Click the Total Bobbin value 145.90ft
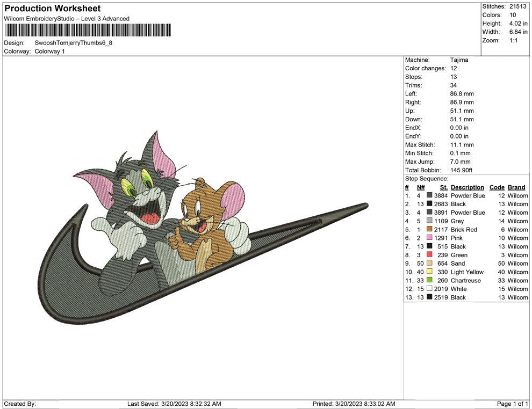The width and height of the screenshot is (532, 409). point(461,170)
